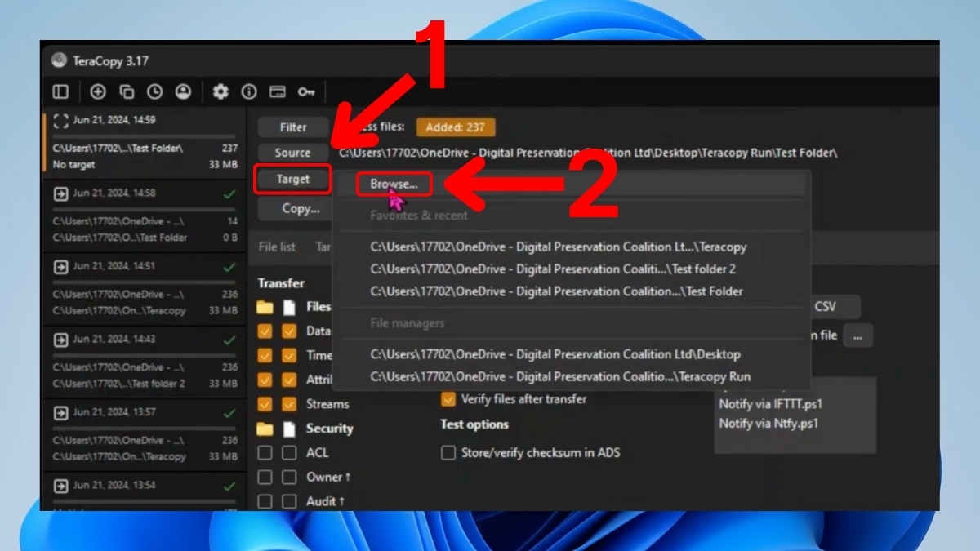This screenshot has width=980, height=551.
Task: Enable the folder-column Audit checkbox
Action: pos(265,501)
